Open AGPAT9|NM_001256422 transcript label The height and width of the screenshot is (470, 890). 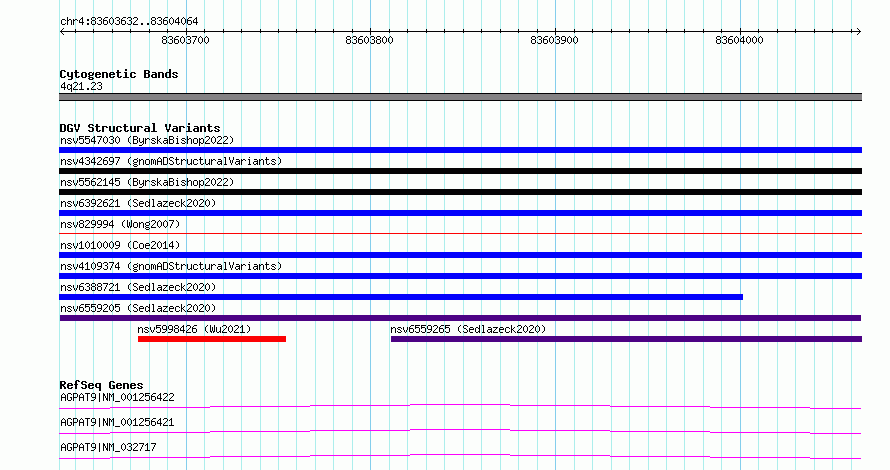pos(117,397)
